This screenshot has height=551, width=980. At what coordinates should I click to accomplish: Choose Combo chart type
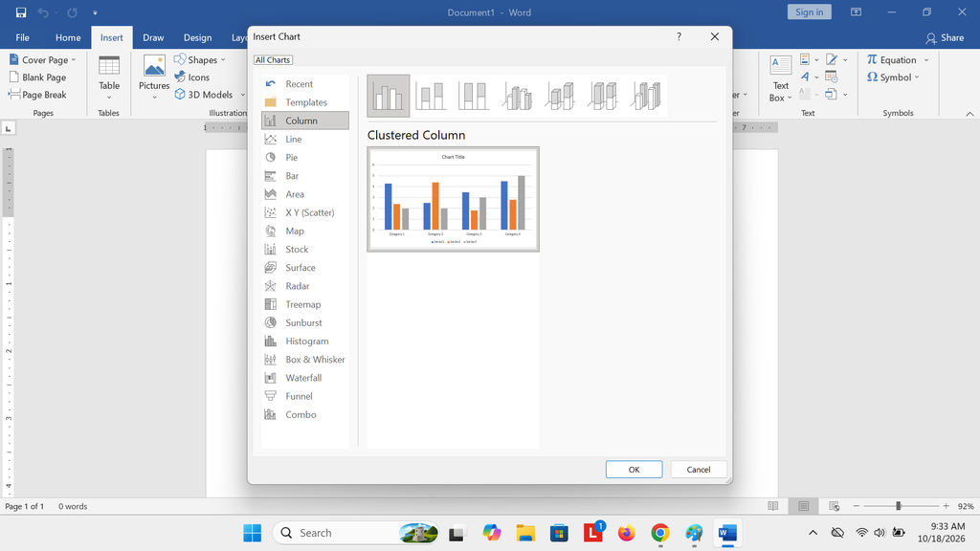(x=305, y=415)
